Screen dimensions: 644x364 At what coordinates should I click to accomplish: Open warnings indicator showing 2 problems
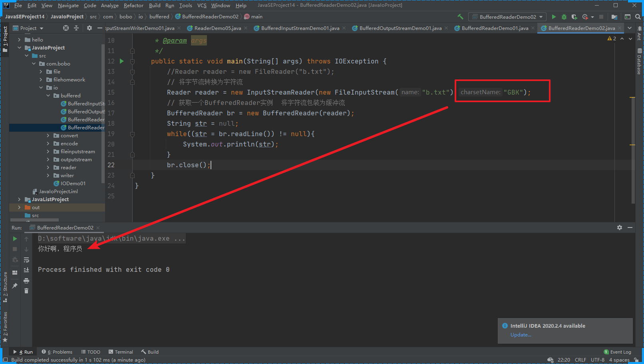[612, 39]
